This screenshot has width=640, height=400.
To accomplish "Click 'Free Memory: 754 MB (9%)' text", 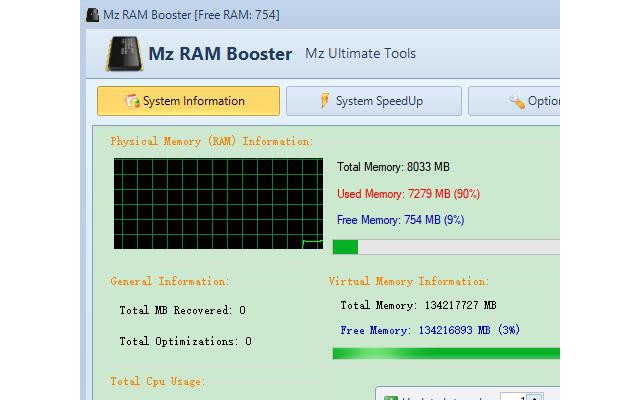I will point(400,220).
